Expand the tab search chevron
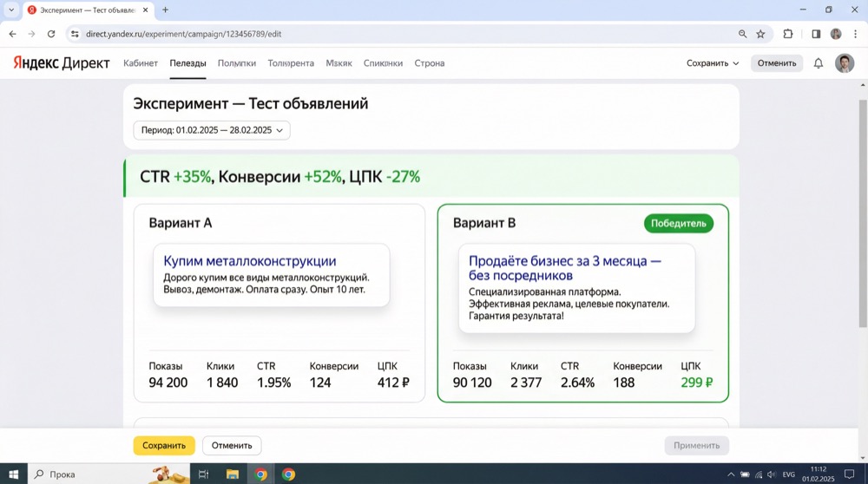The width and height of the screenshot is (868, 484). tap(11, 10)
